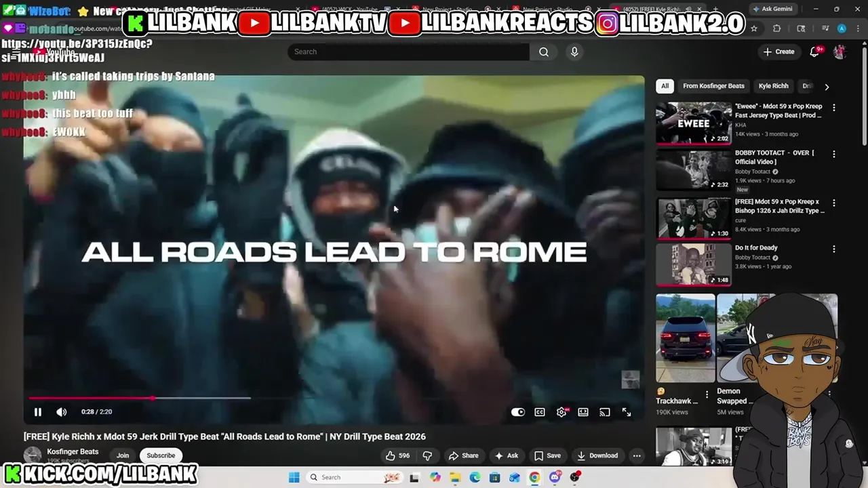Screen dimensions: 868x488
Task: Open the Trackhawk short thumbnail
Action: 685,338
